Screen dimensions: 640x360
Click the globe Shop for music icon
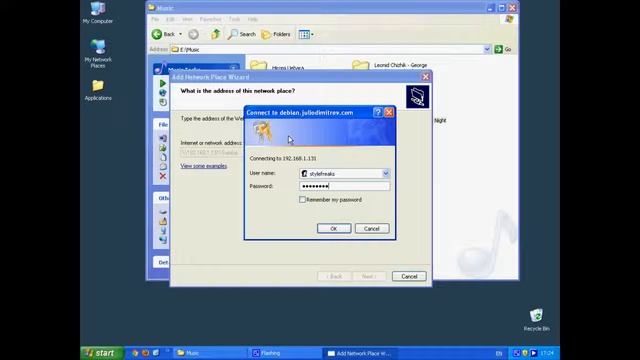(x=163, y=93)
